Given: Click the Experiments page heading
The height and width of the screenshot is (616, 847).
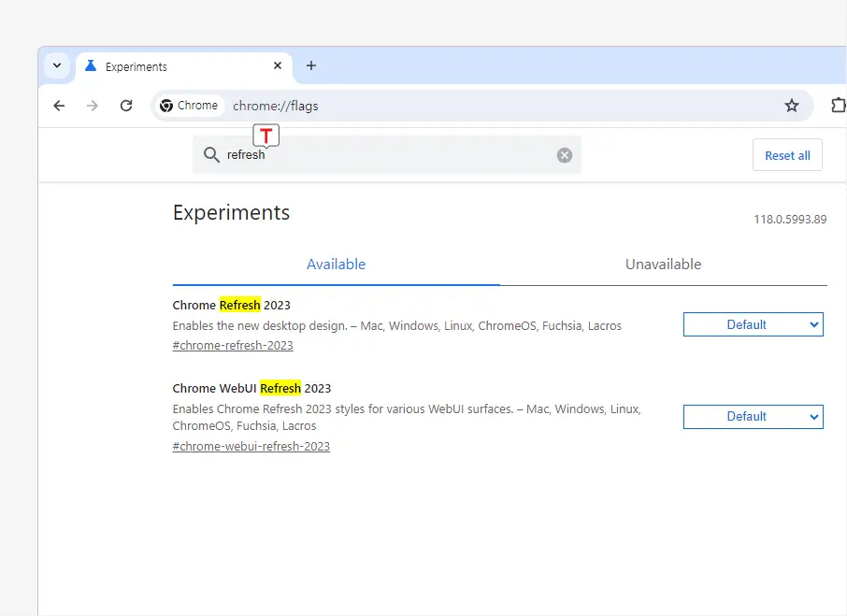Looking at the screenshot, I should click(231, 212).
